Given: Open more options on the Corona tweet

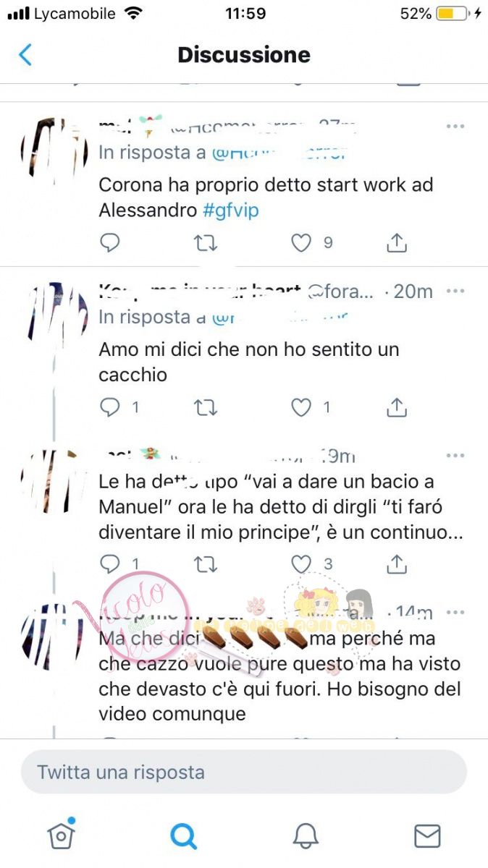Looking at the screenshot, I should pyautogui.click(x=455, y=127).
